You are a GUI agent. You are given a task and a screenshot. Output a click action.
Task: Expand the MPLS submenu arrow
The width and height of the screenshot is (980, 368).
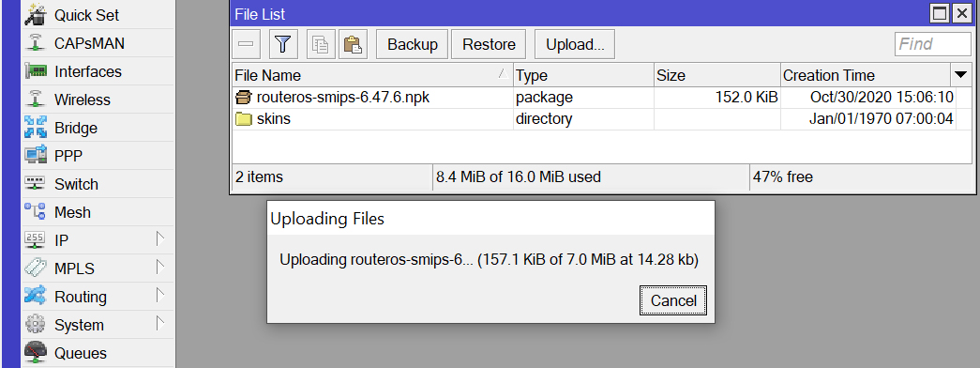click(160, 268)
